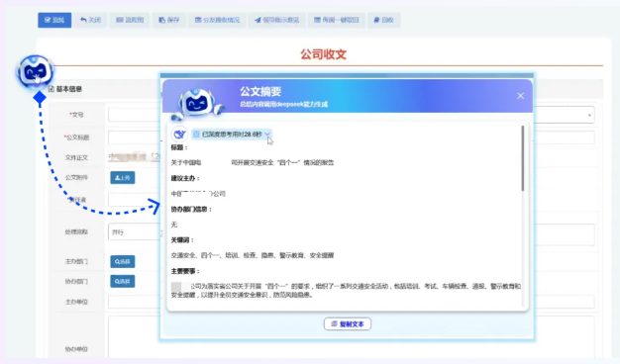This screenshot has width=620, height=364.
Task: Click the 标题 report title line in summary
Action: [253, 162]
